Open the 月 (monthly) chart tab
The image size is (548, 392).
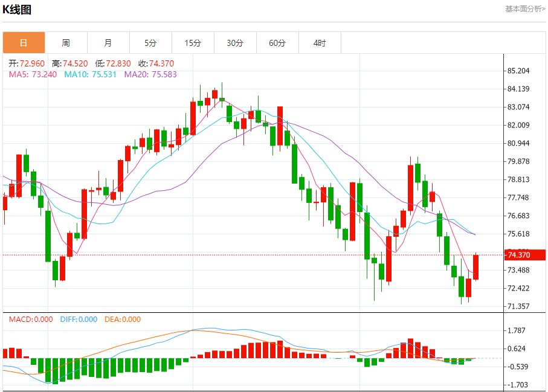108,43
